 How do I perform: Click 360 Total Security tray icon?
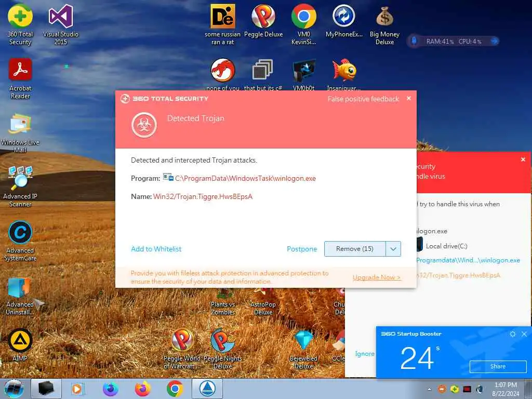(x=455, y=389)
